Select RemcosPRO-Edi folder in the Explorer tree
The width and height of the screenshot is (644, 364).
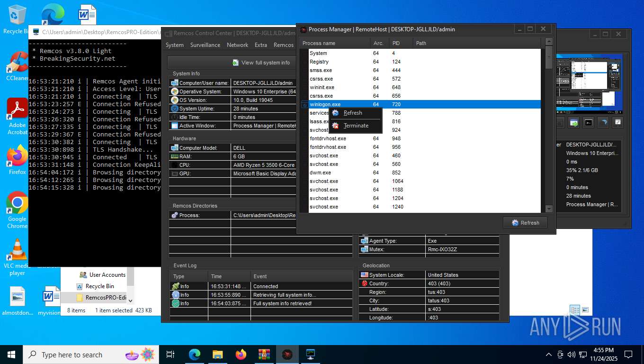(101, 298)
